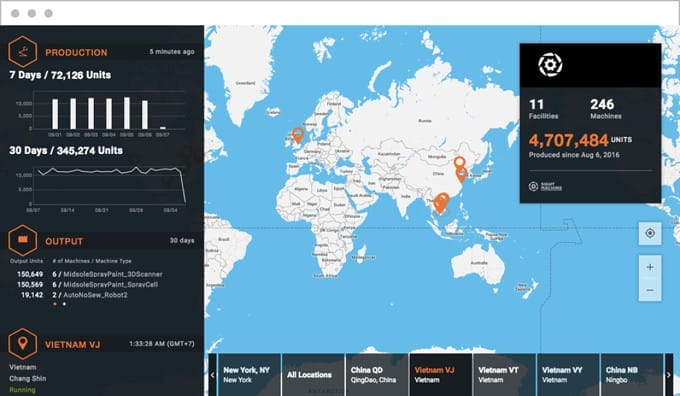Click the 1:33:28 AM (GMT+7) clock
Viewport: 680px width, 396px height.
pyautogui.click(x=162, y=344)
